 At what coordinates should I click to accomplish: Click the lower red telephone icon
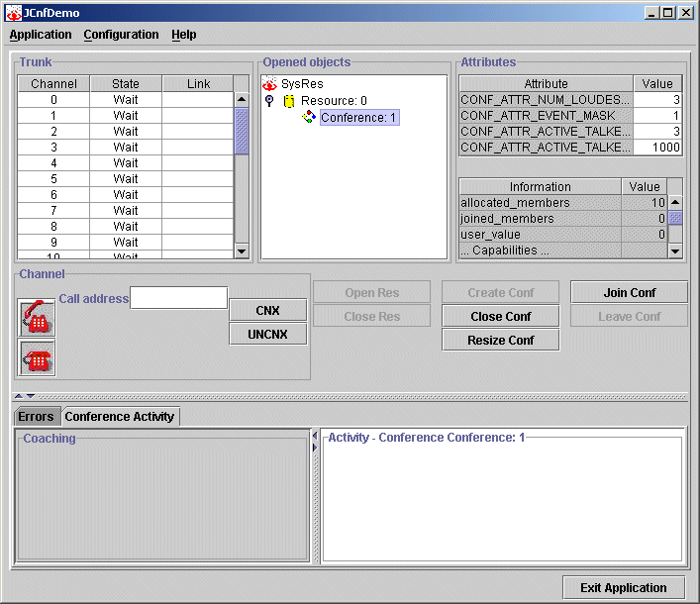(37, 357)
